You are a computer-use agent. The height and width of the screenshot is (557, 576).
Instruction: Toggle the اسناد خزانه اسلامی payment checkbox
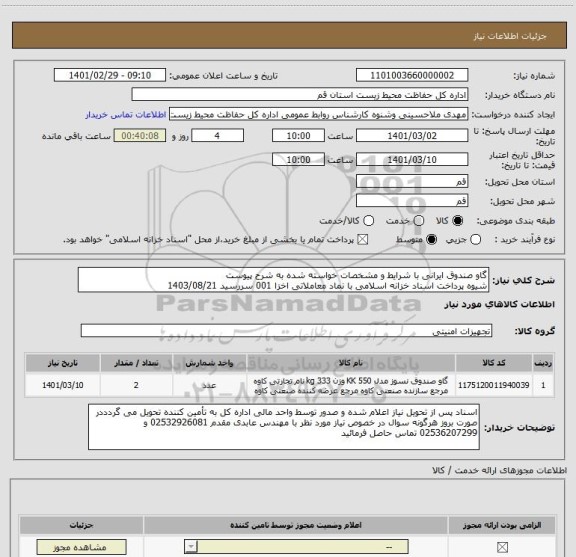point(363,240)
